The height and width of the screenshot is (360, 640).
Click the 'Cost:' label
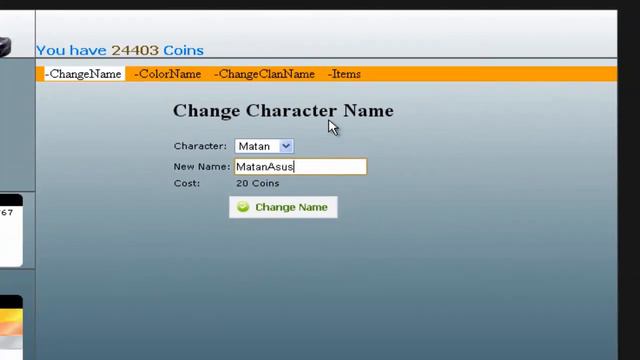point(187,183)
